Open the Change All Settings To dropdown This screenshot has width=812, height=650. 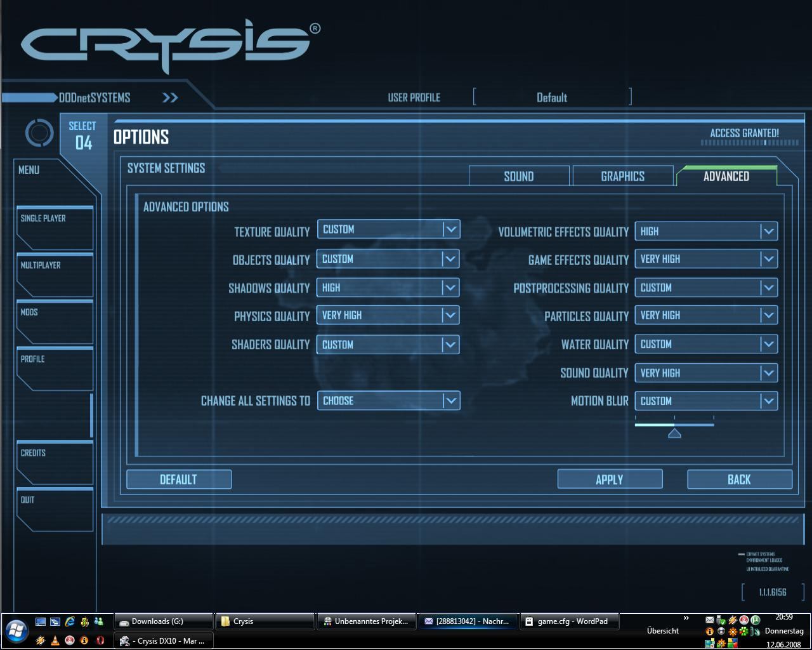[388, 401]
